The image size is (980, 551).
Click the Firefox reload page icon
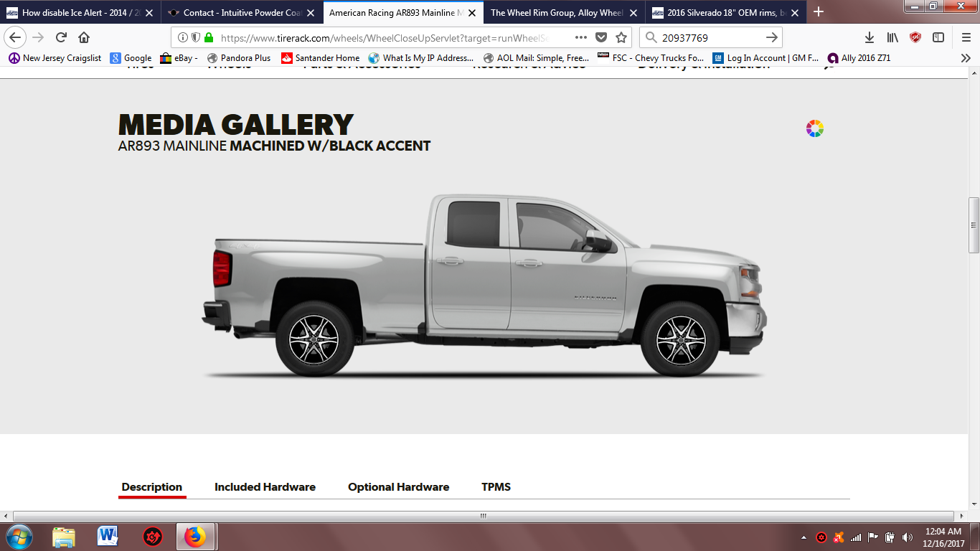pyautogui.click(x=62, y=37)
